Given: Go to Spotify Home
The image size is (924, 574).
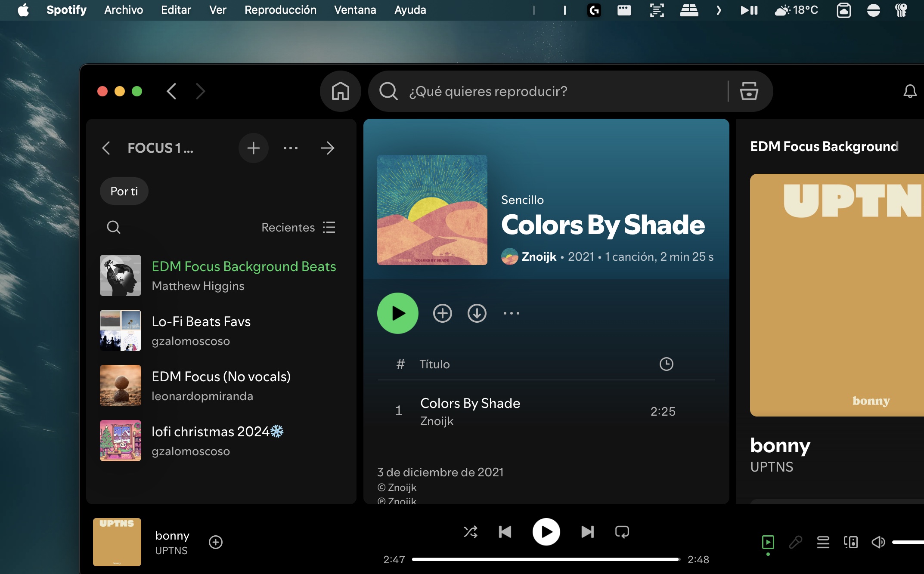Looking at the screenshot, I should click(340, 91).
